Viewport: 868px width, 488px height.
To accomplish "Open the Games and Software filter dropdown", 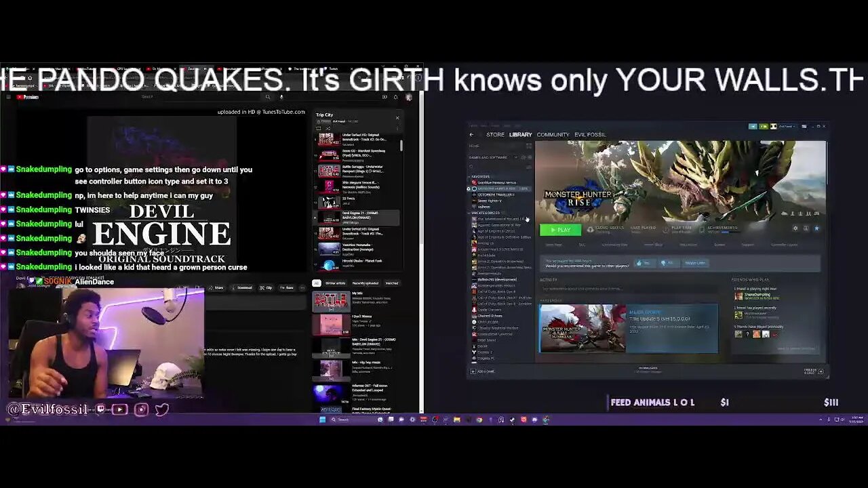I will [494, 157].
